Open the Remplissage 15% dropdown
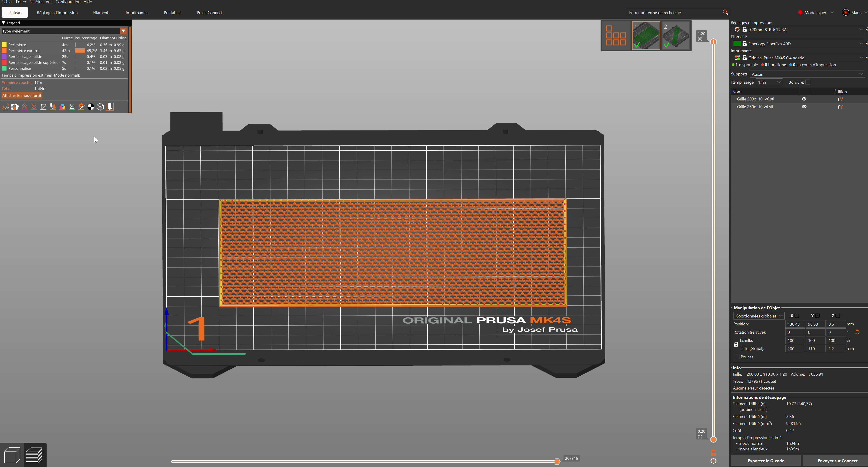868x467 pixels. tap(769, 82)
